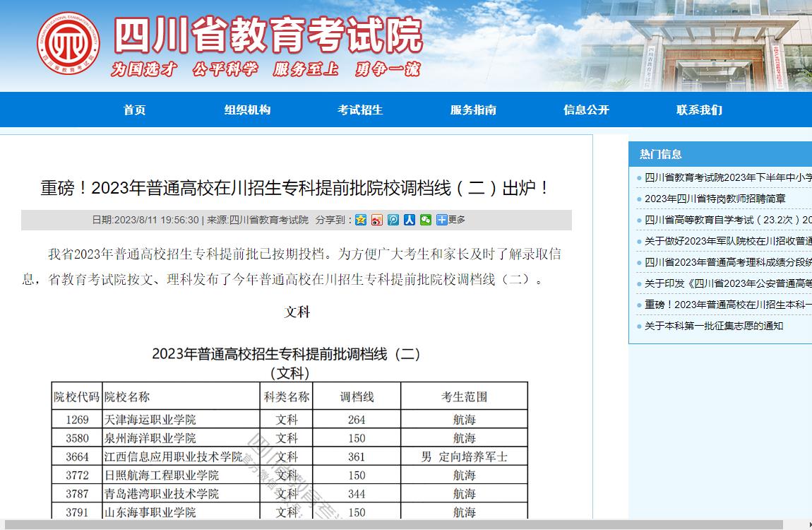This screenshot has height=530, width=812.
Task: Click the table title 2023年普通高校招生专科提前批调档线（二）
Action: (286, 354)
